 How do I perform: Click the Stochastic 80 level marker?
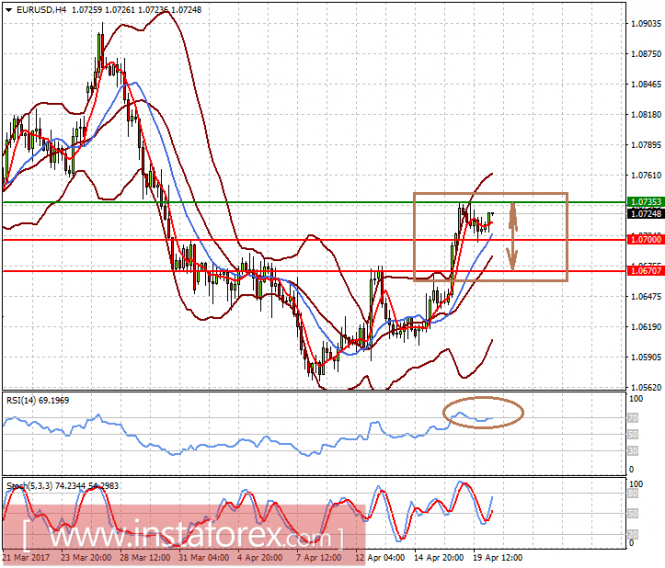[x=632, y=493]
